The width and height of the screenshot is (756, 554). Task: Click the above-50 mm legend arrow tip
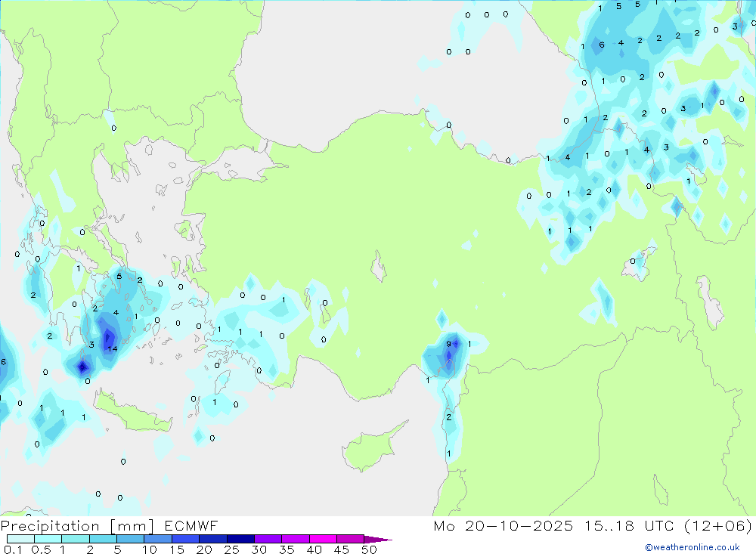pos(378,539)
